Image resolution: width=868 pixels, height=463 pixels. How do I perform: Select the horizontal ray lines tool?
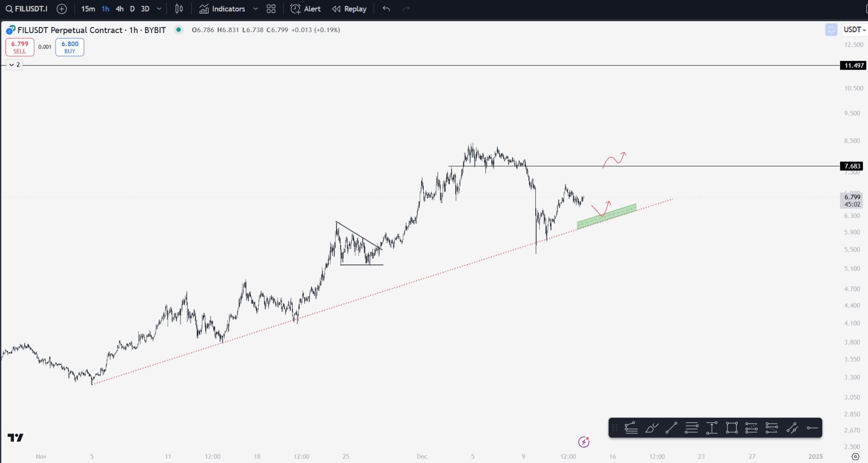pyautogui.click(x=692, y=428)
